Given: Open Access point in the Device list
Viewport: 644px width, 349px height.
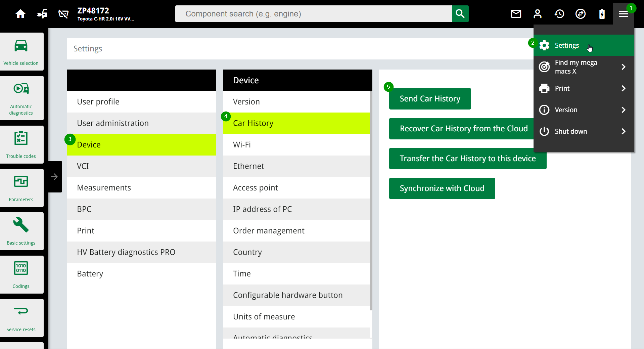Looking at the screenshot, I should (296, 188).
